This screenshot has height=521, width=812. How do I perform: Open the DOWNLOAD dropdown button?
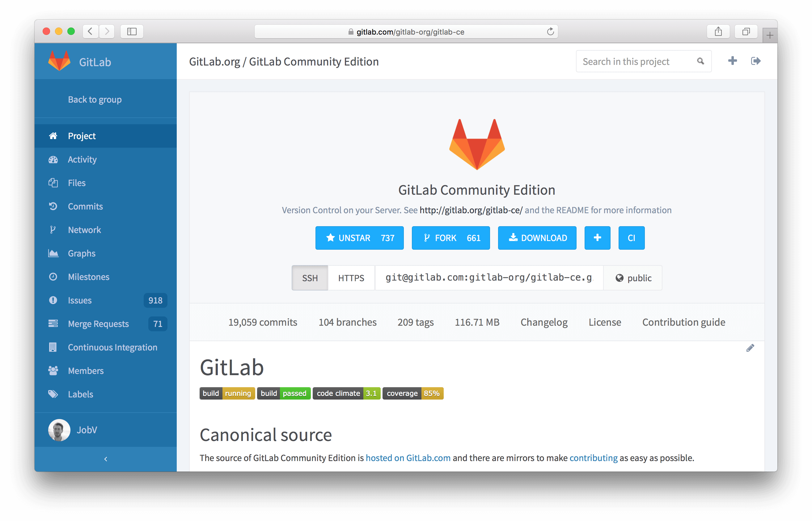tap(537, 238)
